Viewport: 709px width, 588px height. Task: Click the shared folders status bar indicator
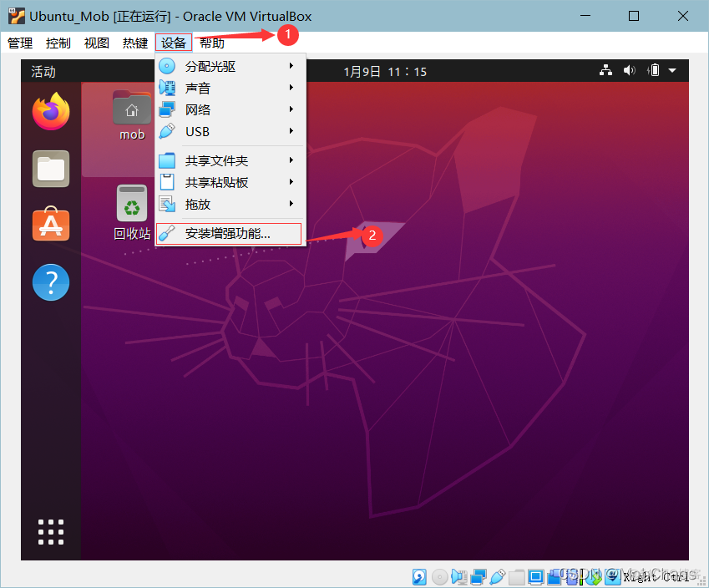pyautogui.click(x=517, y=576)
